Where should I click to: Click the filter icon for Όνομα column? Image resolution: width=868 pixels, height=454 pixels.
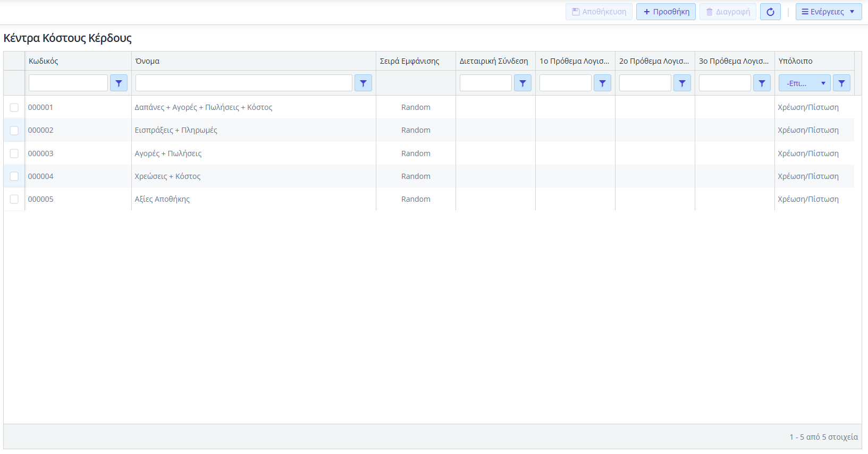point(363,83)
